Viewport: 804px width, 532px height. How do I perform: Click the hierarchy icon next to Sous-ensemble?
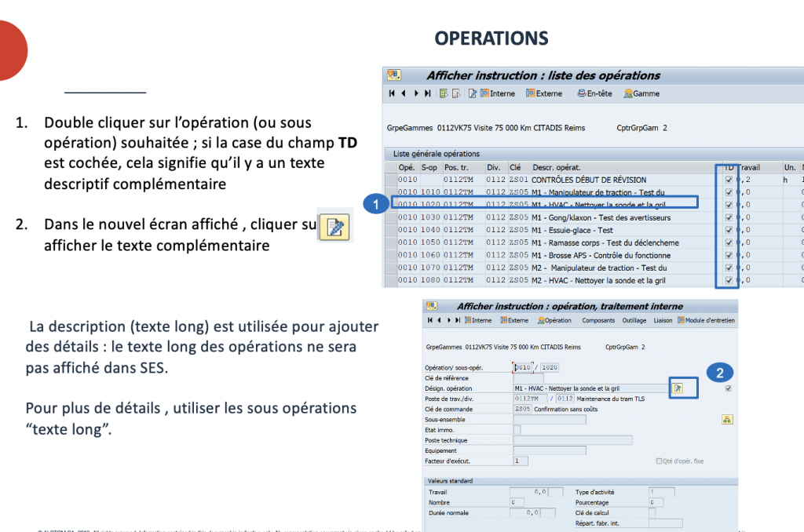coord(726,420)
